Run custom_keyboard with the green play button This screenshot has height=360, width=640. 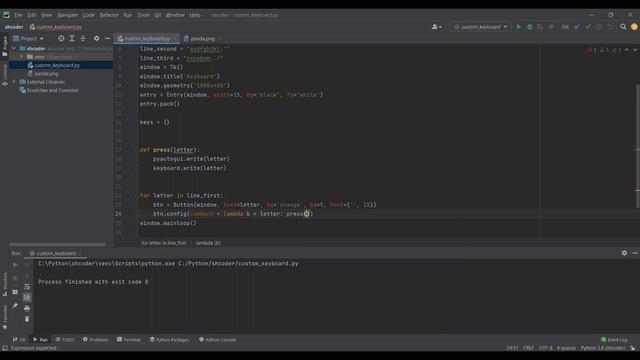point(518,27)
